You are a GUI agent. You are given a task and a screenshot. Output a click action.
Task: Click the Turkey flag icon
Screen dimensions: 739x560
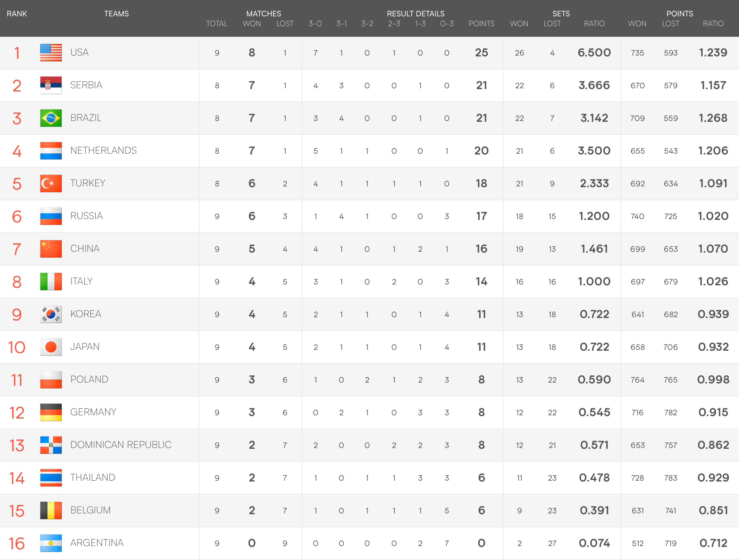click(51, 184)
